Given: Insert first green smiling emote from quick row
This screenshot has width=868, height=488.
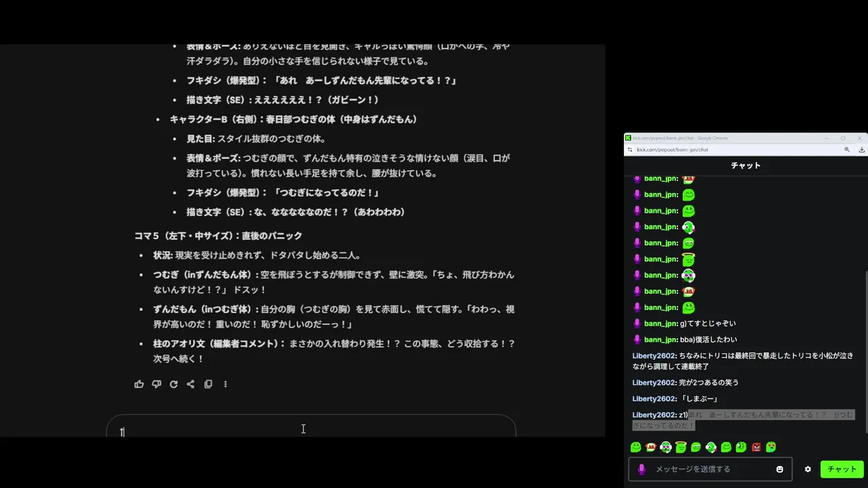Looking at the screenshot, I should pos(635,447).
